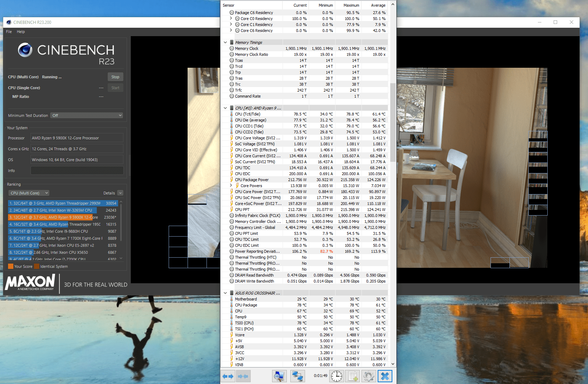Expand the Core C6 Residency row
Viewport: 588px width, 384px height.
point(231,31)
